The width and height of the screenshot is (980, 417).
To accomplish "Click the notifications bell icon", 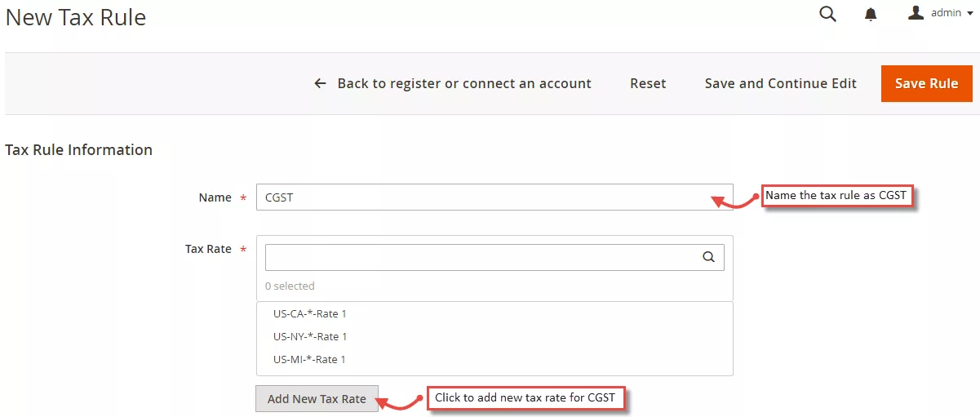I will coord(871,14).
